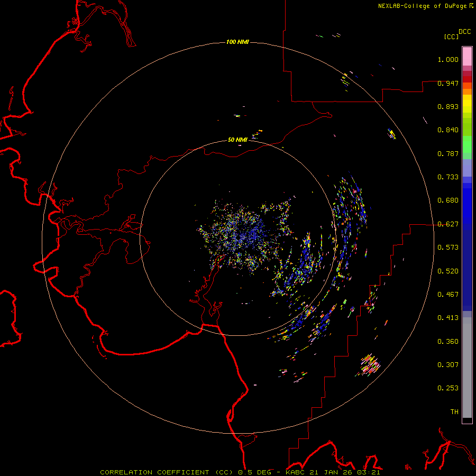Click the 0.467 scale value
This screenshot has height=476, width=476.
448,295
